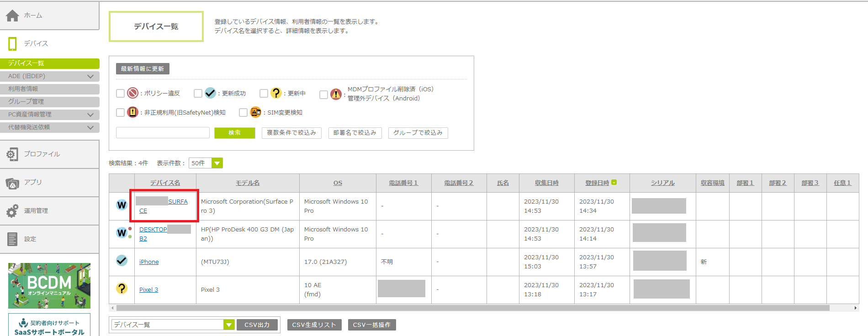Toggle the SIM変更検知 filter checkbox
Viewport: 868px width, 336px height.
click(x=243, y=112)
